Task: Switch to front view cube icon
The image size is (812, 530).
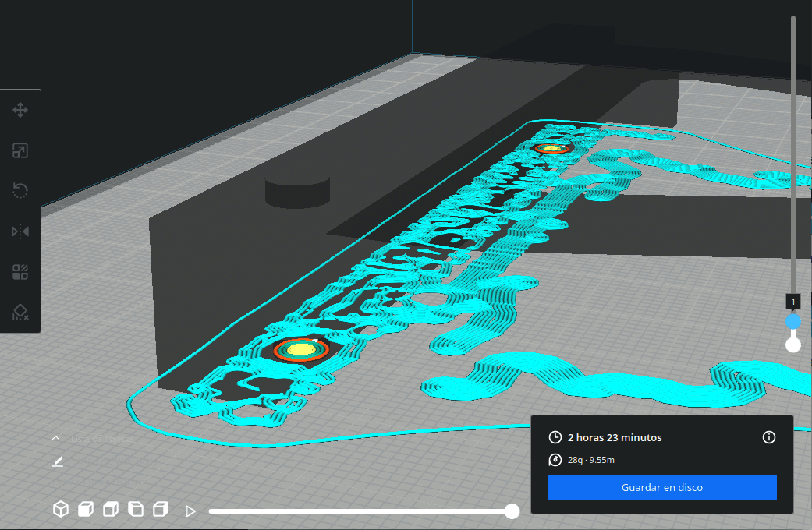Action: tap(86, 509)
